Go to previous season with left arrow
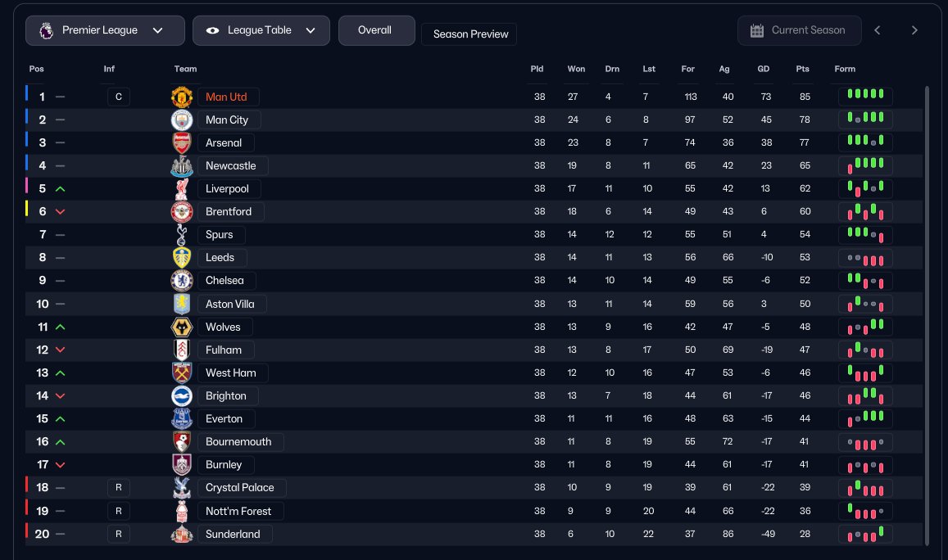The image size is (948, 560). coord(878,30)
